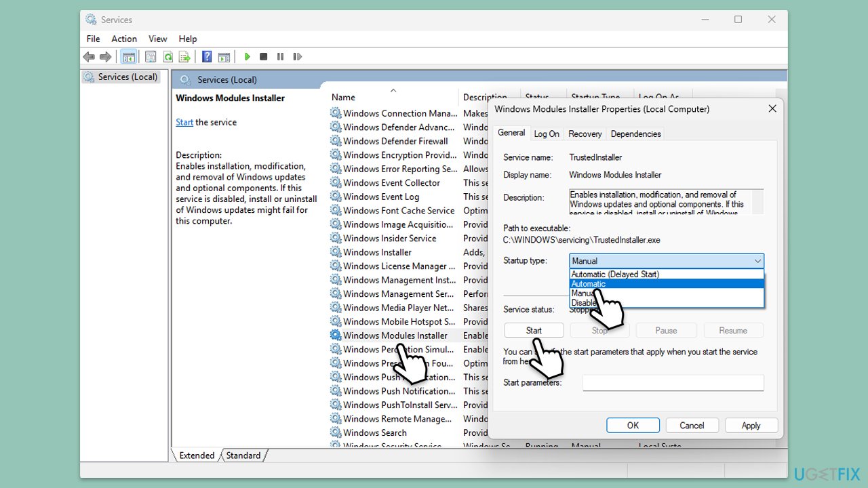Click the Back arrow in the toolbar

click(88, 57)
